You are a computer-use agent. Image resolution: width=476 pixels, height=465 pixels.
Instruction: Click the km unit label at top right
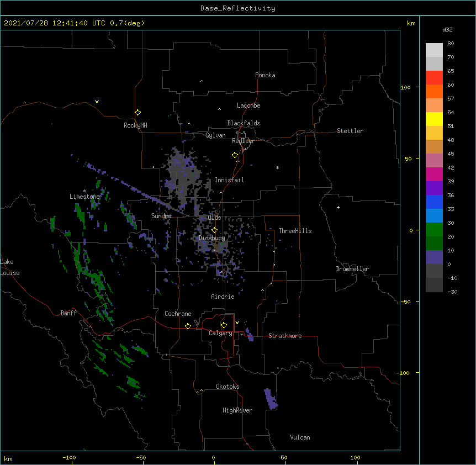(411, 23)
